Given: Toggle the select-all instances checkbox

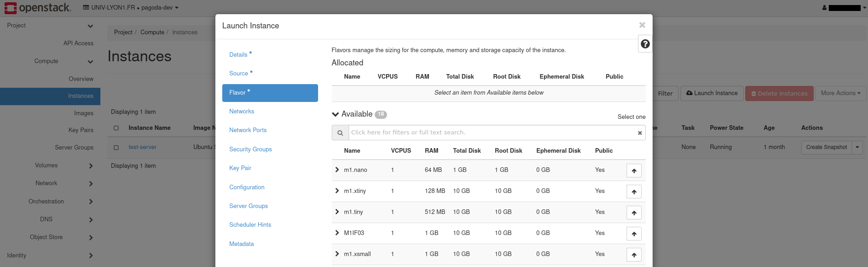Looking at the screenshot, I should point(116,128).
